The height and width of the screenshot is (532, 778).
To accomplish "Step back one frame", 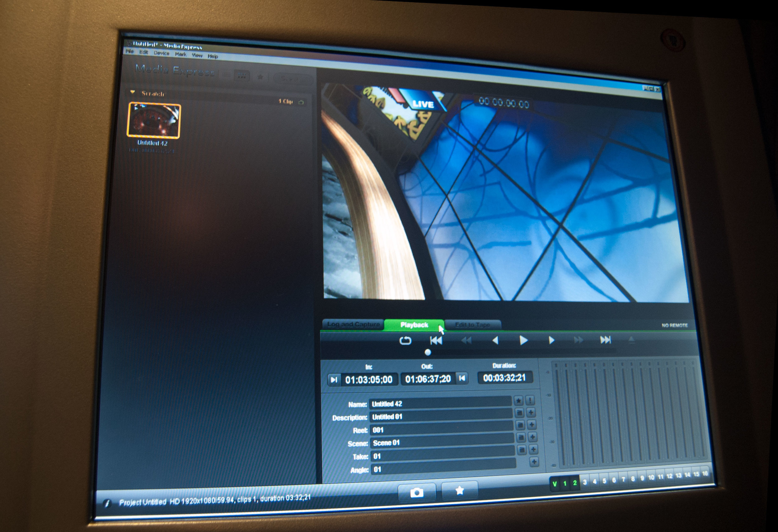I will point(495,341).
